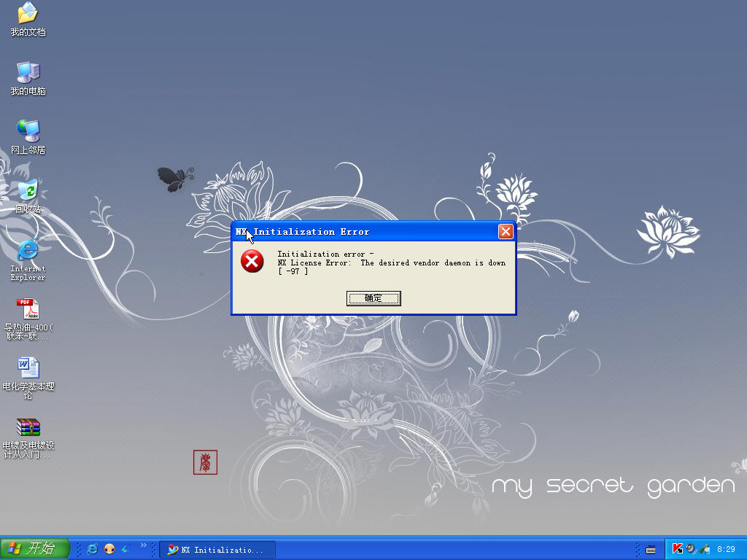Select the 电镀及电镀设计从入门 archive icon
This screenshot has width=747, height=560.
(x=28, y=438)
